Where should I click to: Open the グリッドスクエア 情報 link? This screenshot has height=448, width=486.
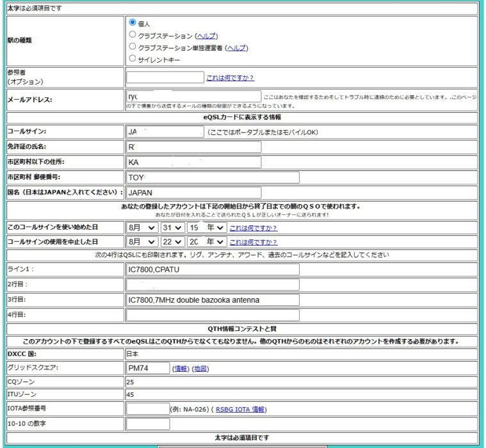(181, 369)
